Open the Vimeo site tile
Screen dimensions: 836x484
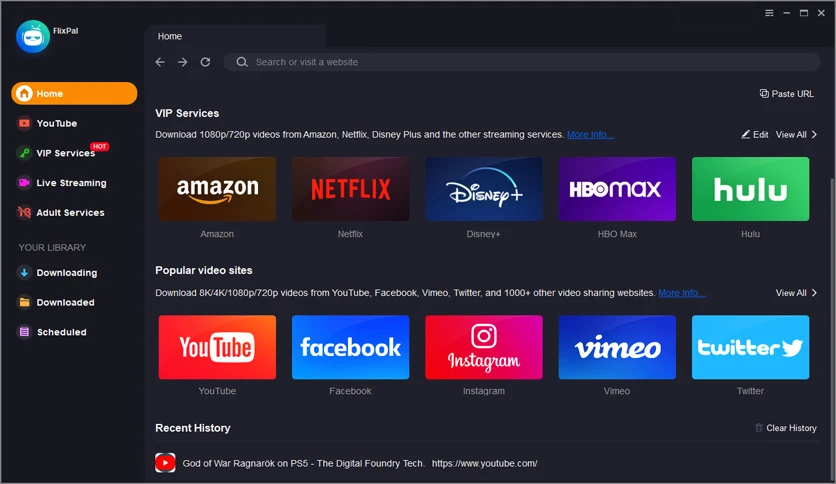coord(617,347)
